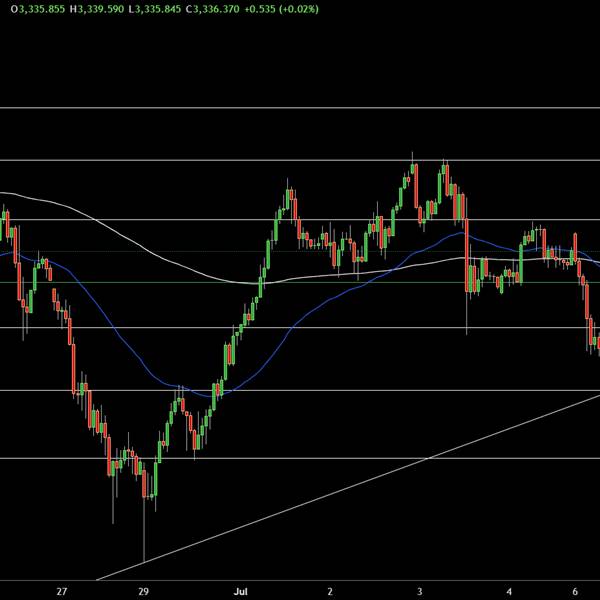The height and width of the screenshot is (600, 600).
Task: Click the date label 4 on time axis
Action: [x=509, y=592]
